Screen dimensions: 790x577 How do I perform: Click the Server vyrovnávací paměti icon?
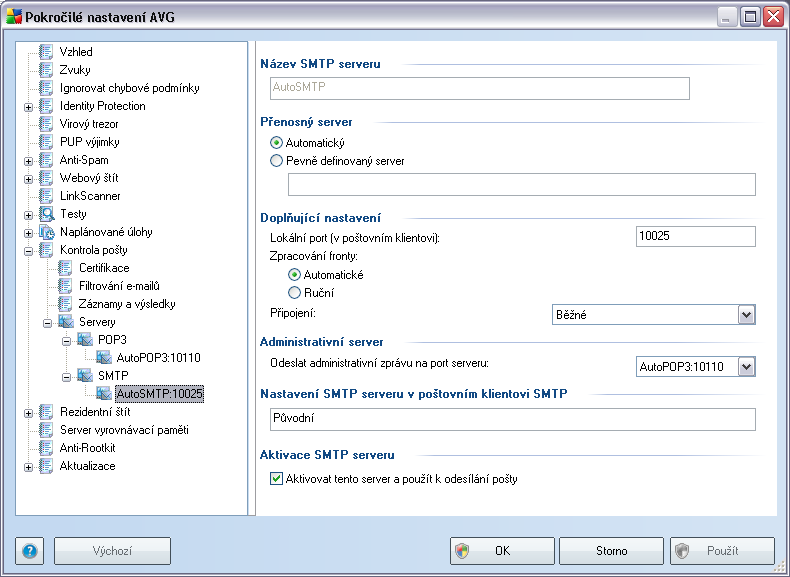pos(46,430)
